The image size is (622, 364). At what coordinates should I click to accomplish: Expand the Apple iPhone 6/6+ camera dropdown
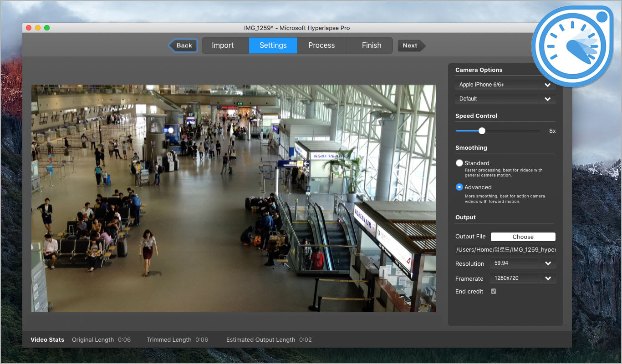pos(505,85)
